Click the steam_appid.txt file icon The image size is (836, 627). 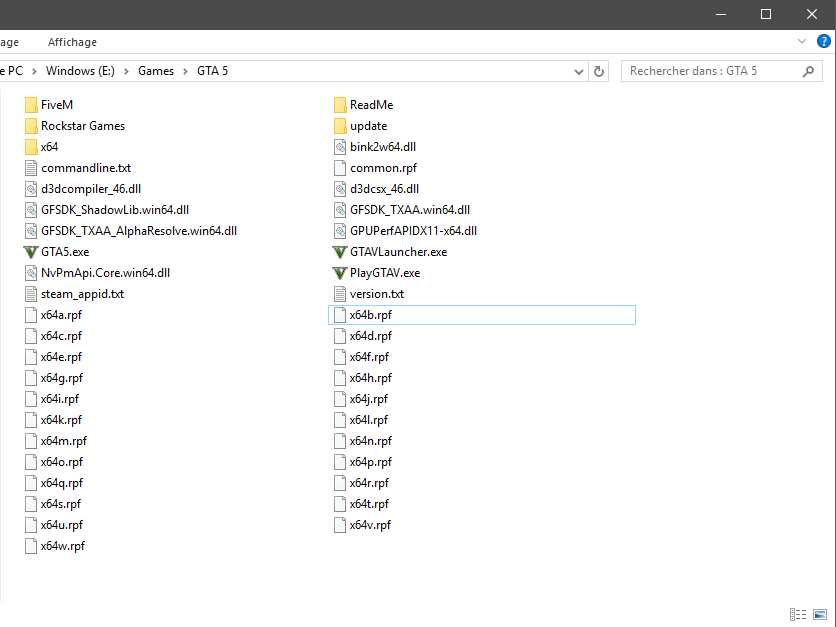coord(31,294)
